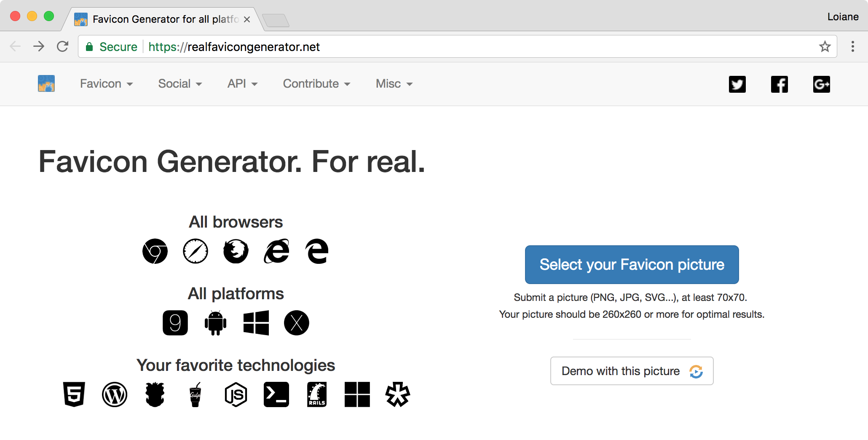This screenshot has width=868, height=440.
Task: Click the Windows platform icon
Action: (x=256, y=323)
